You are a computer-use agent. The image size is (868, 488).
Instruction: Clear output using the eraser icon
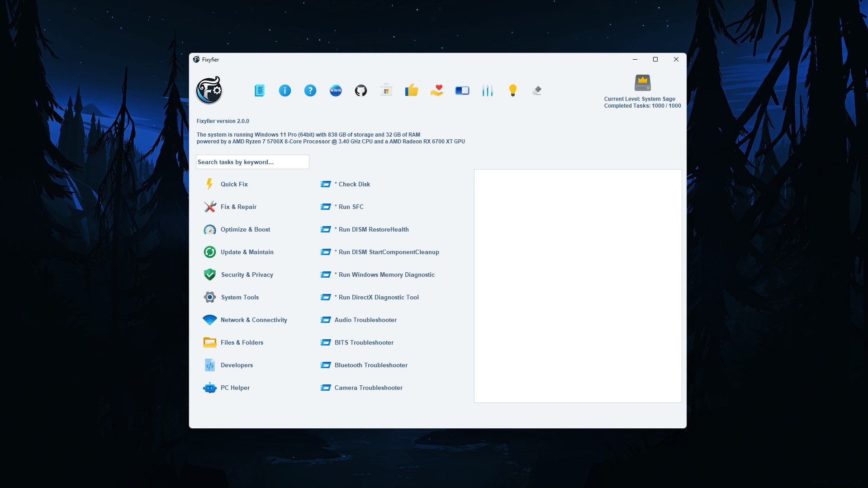537,90
